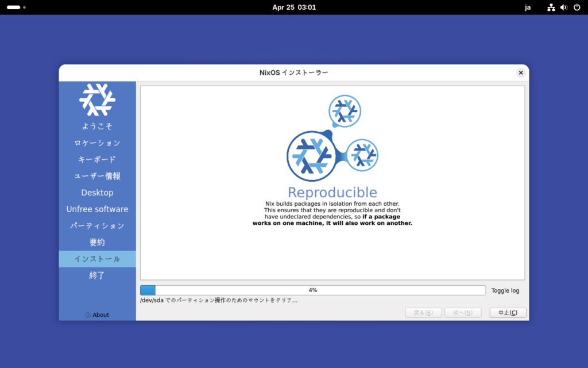The height and width of the screenshot is (368, 588).
Task: Click the power icon in top bar
Action: tap(577, 7)
